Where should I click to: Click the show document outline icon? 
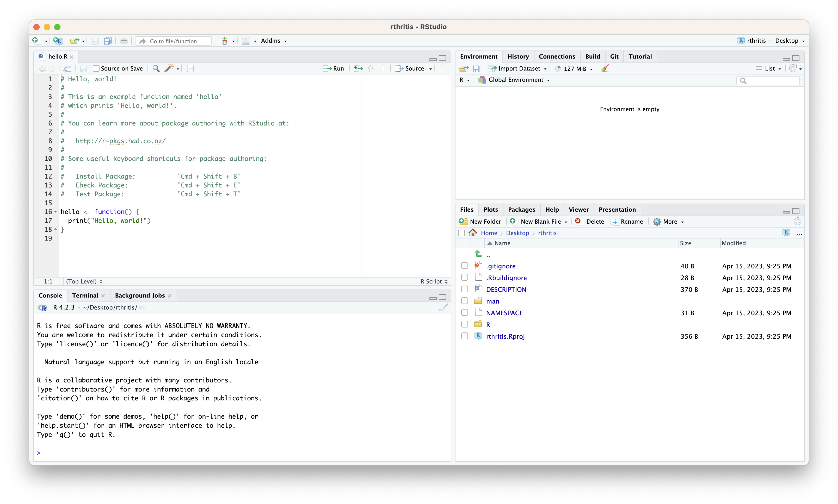[443, 69]
